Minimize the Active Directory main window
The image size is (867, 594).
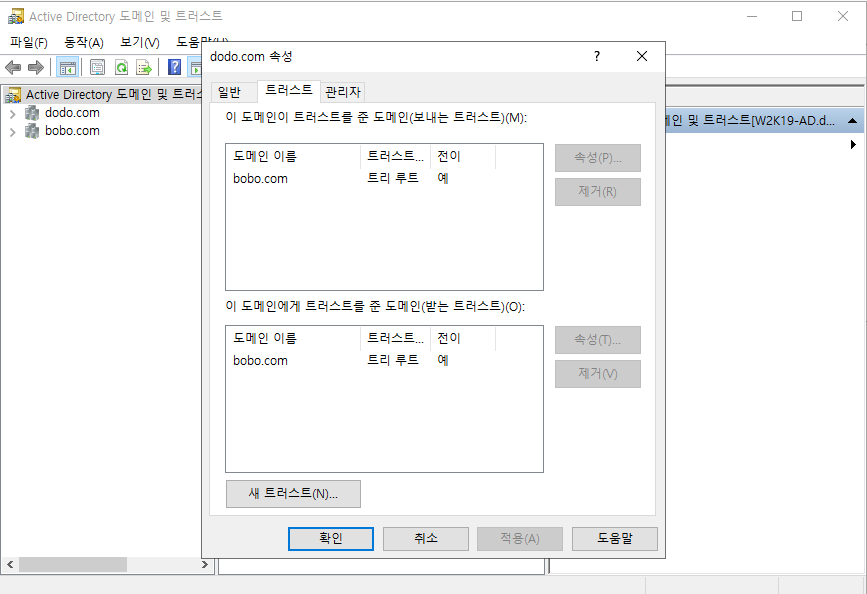coord(752,16)
